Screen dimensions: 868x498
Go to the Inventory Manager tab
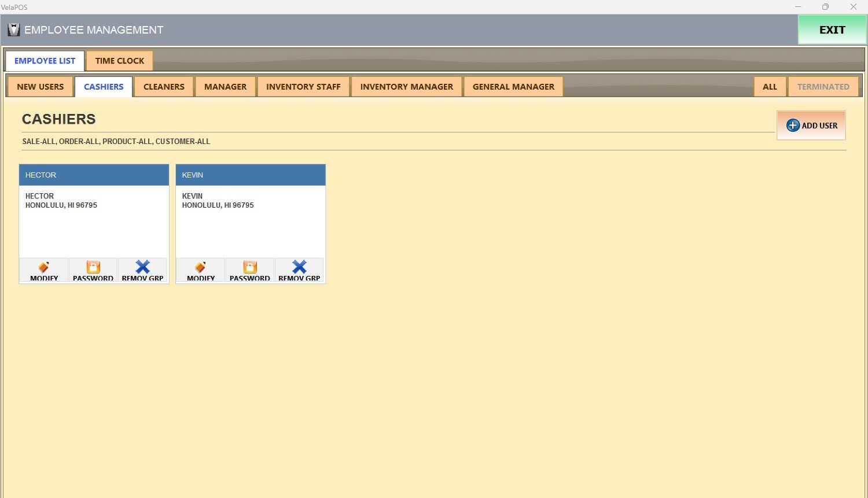406,87
